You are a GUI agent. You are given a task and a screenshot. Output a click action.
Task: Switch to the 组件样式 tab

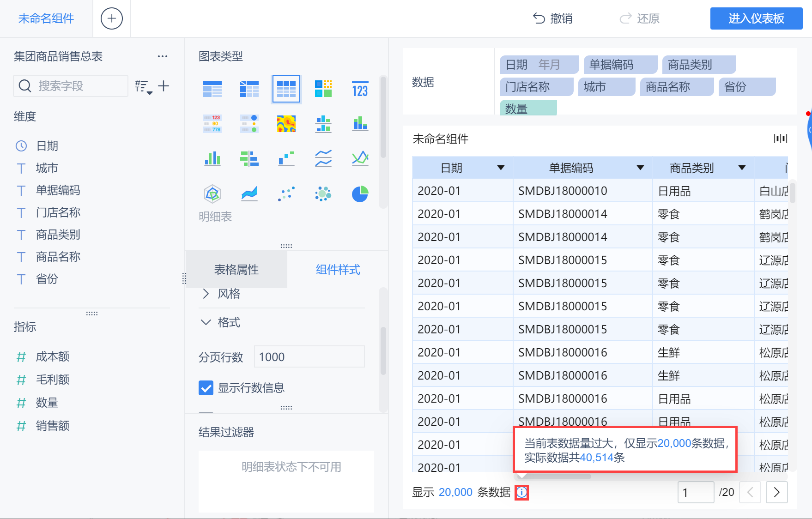[x=338, y=269]
